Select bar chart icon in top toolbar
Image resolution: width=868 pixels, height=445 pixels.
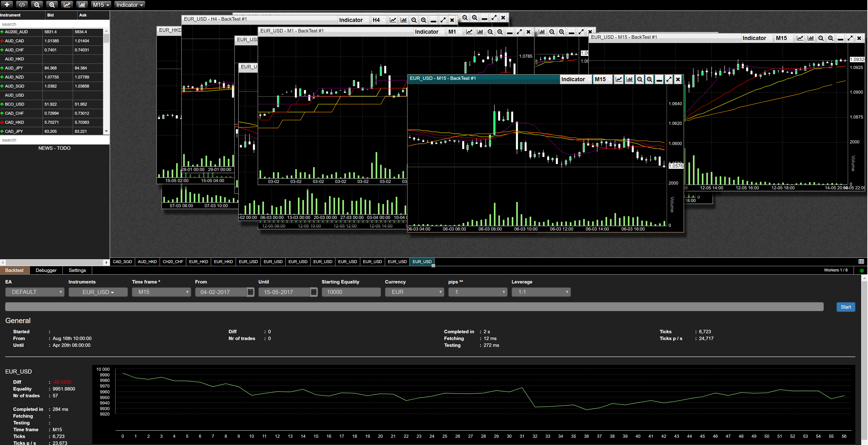(x=82, y=5)
